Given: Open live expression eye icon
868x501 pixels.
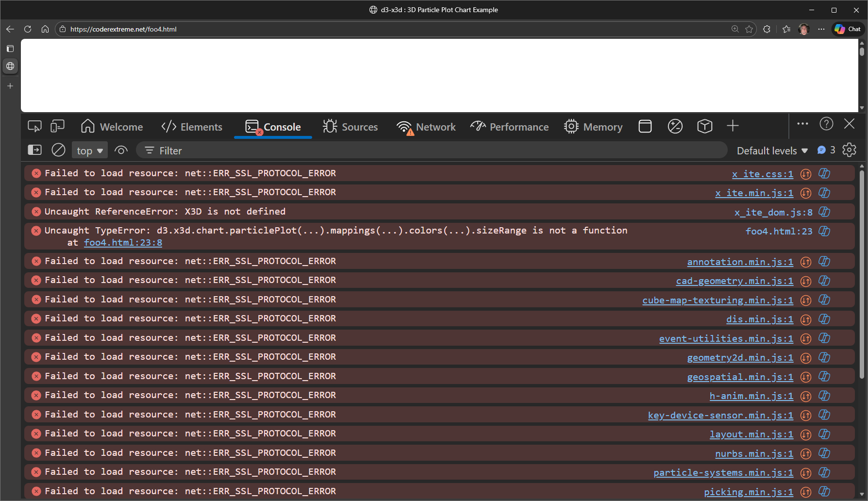Looking at the screenshot, I should pos(121,150).
